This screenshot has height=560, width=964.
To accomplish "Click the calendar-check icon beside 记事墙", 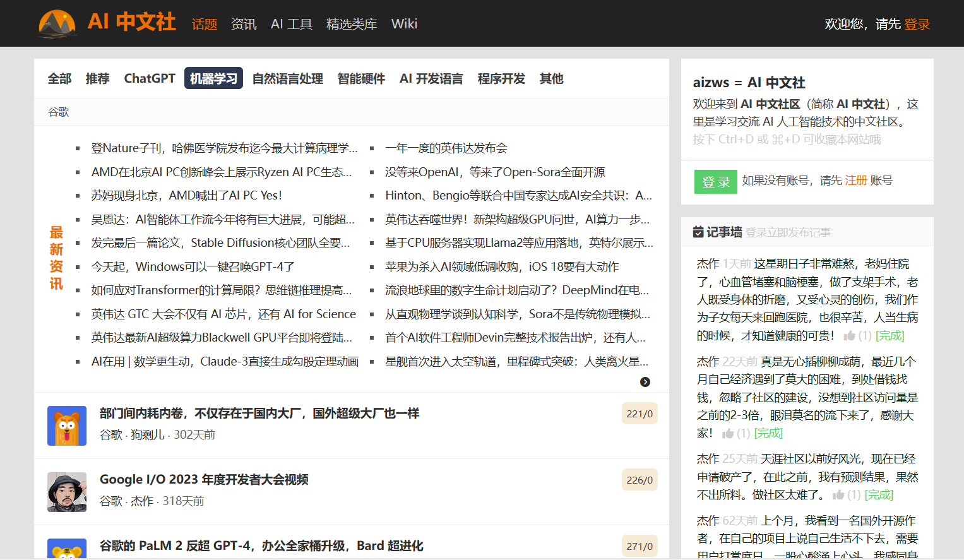I will [x=698, y=232].
